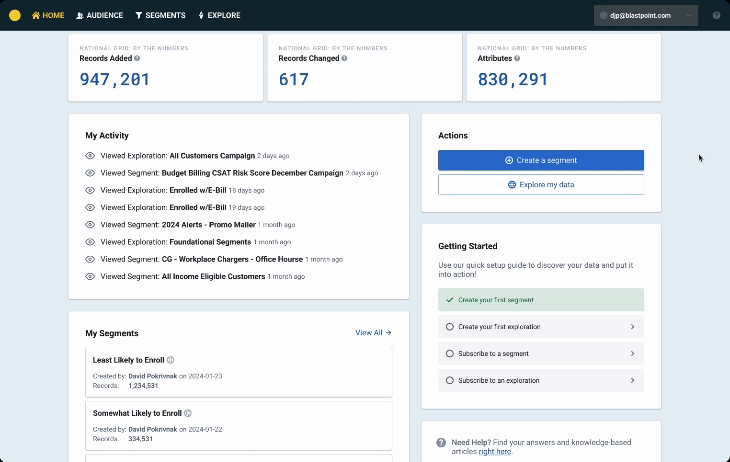Screen dimensions: 730x462
Task: Click the 'right here' help link
Action: pos(494,451)
